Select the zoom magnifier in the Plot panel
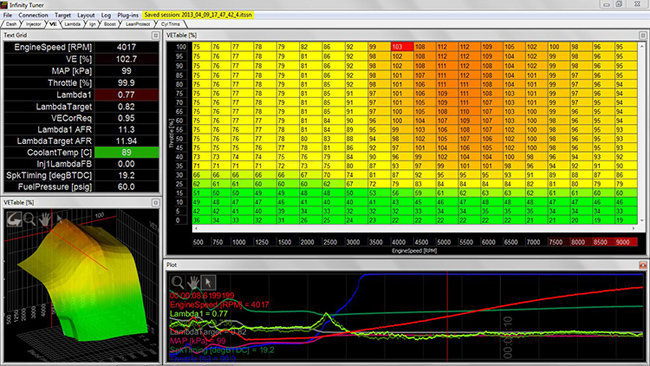Screen dimensions: 650x366 (x=178, y=283)
